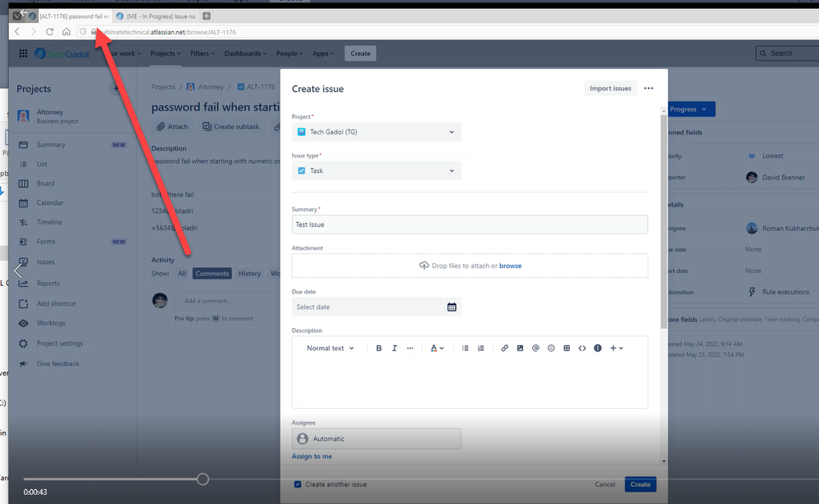
Task: Focus the Summary field with Test Issue
Action: click(x=470, y=225)
